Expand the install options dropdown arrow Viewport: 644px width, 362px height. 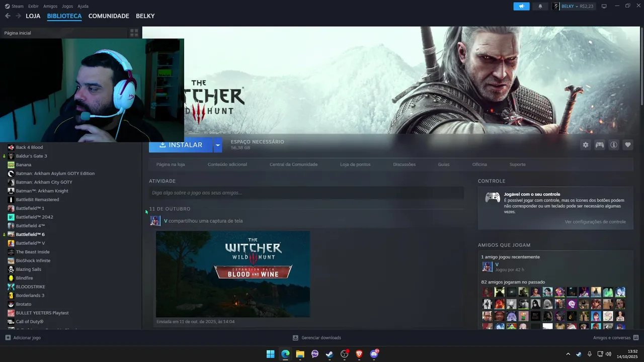pyautogui.click(x=218, y=145)
